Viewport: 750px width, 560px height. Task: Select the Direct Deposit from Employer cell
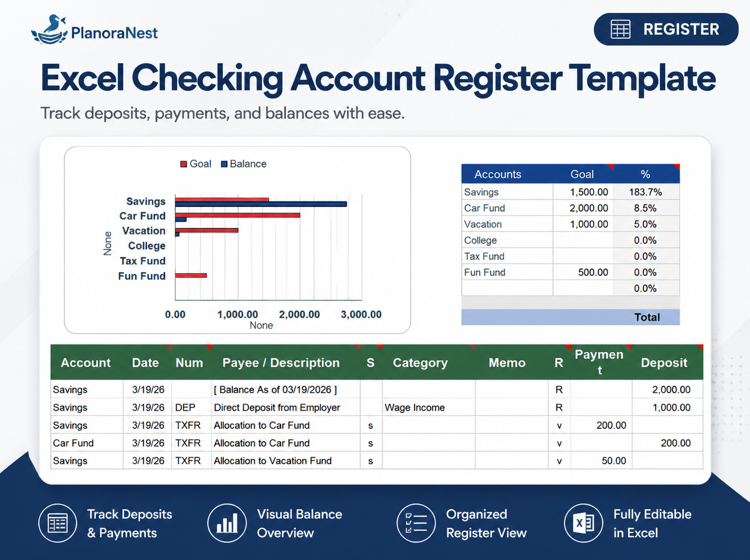point(285,407)
